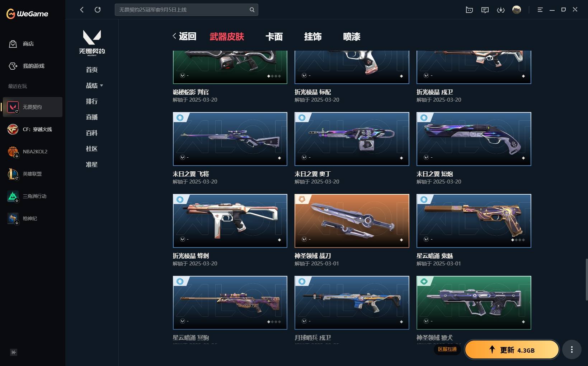Click the user avatar icon

[517, 10]
